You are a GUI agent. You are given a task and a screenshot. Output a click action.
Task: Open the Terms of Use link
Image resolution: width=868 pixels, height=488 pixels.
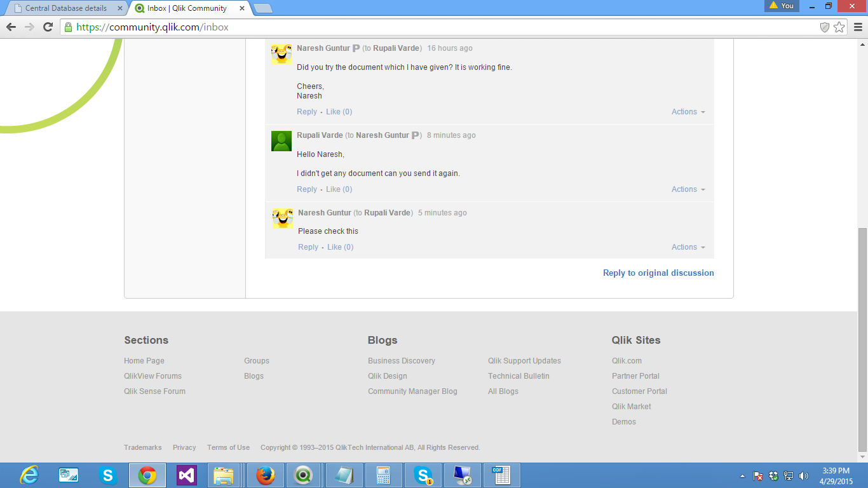[228, 448]
